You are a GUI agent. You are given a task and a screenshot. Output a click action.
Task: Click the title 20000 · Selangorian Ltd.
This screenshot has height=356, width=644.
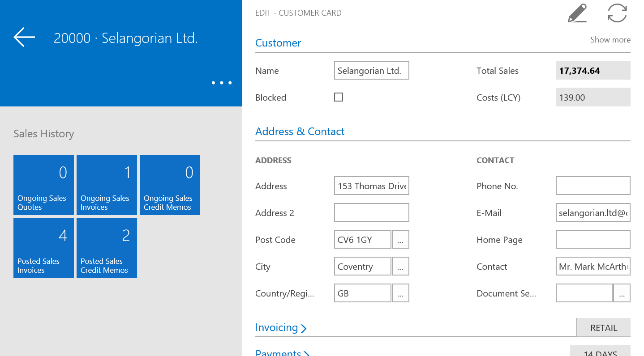(125, 38)
